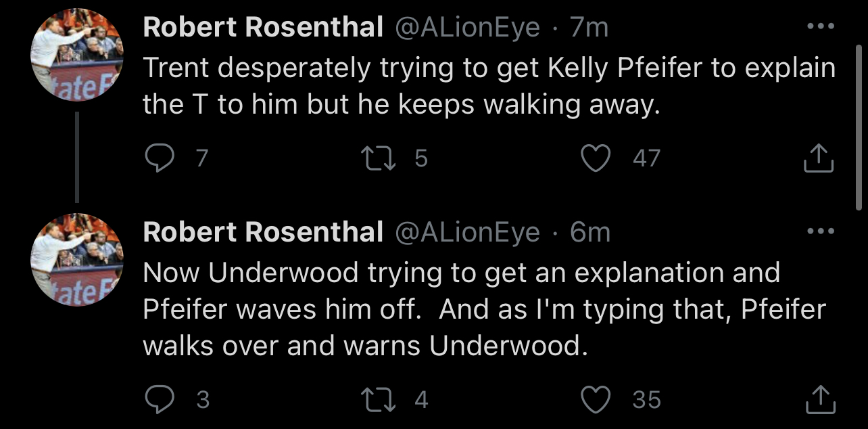Share the first tweet
868x429 pixels.
[819, 158]
